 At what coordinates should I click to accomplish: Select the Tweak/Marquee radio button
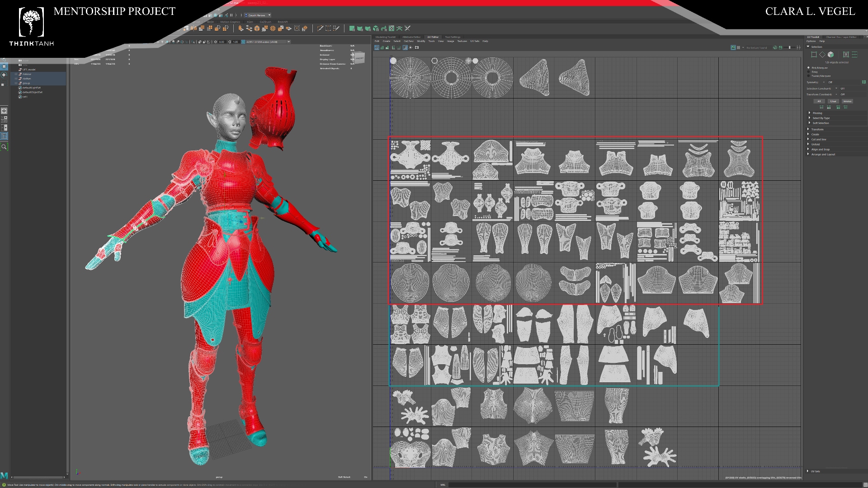[808, 76]
